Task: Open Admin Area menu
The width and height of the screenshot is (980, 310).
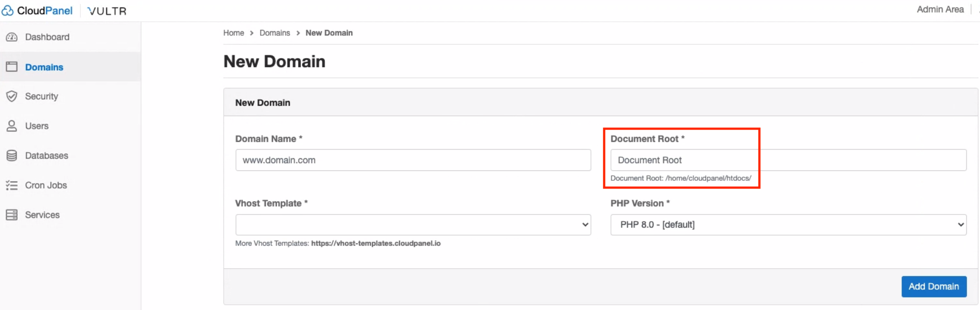Action: (940, 10)
